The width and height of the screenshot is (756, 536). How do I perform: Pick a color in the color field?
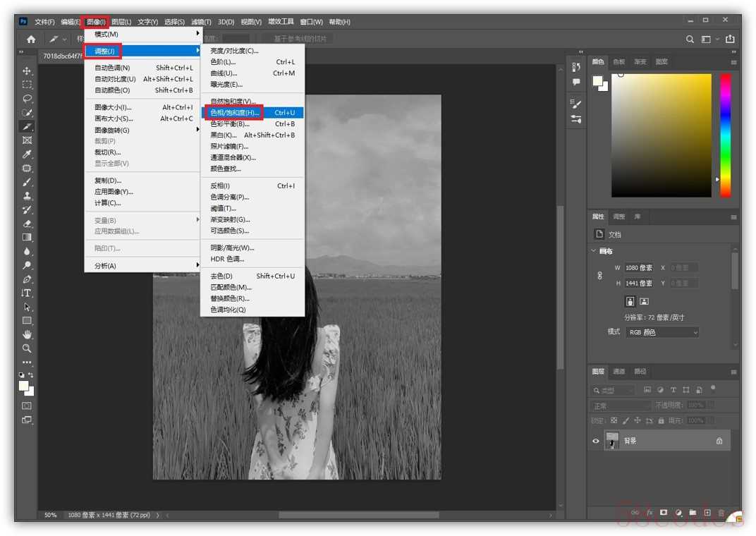click(661, 135)
